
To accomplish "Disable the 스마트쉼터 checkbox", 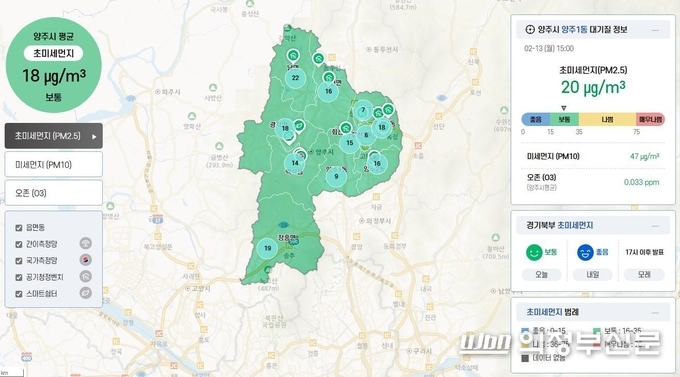I will pos(19,294).
